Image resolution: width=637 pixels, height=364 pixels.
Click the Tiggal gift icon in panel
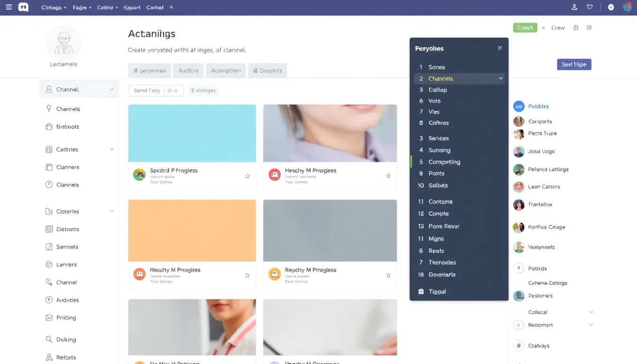tap(421, 291)
